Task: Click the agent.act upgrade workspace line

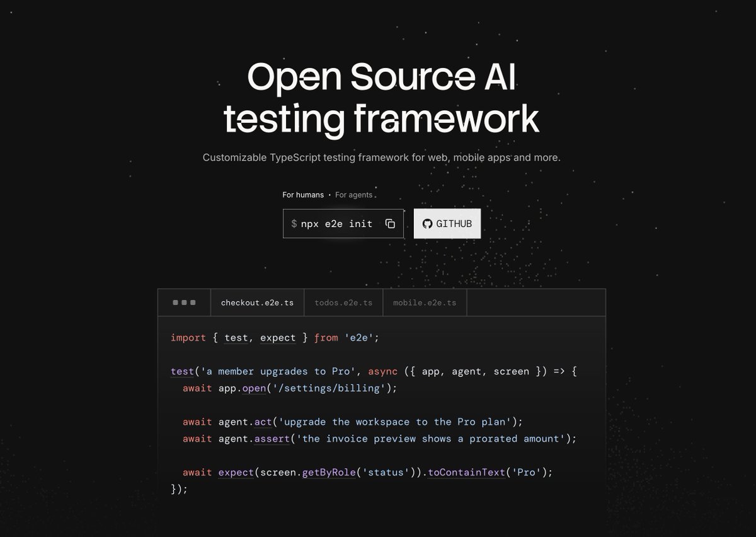Action: [x=353, y=422]
